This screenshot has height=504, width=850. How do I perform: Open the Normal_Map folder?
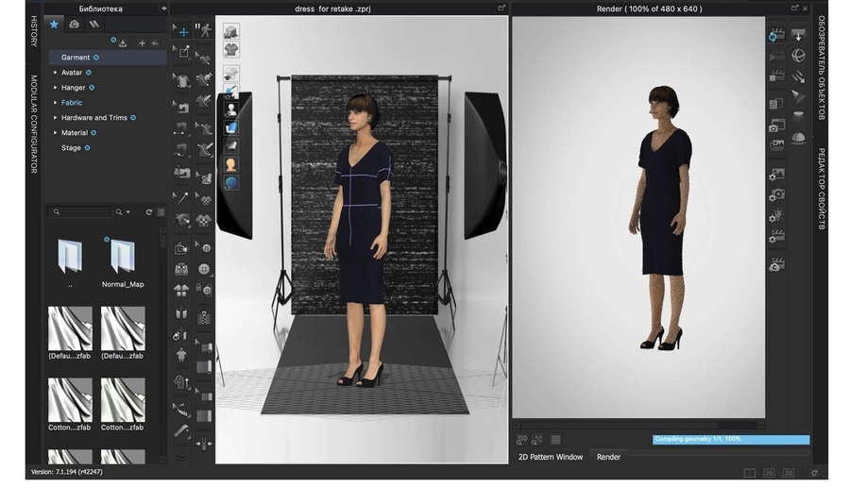pyautogui.click(x=123, y=263)
